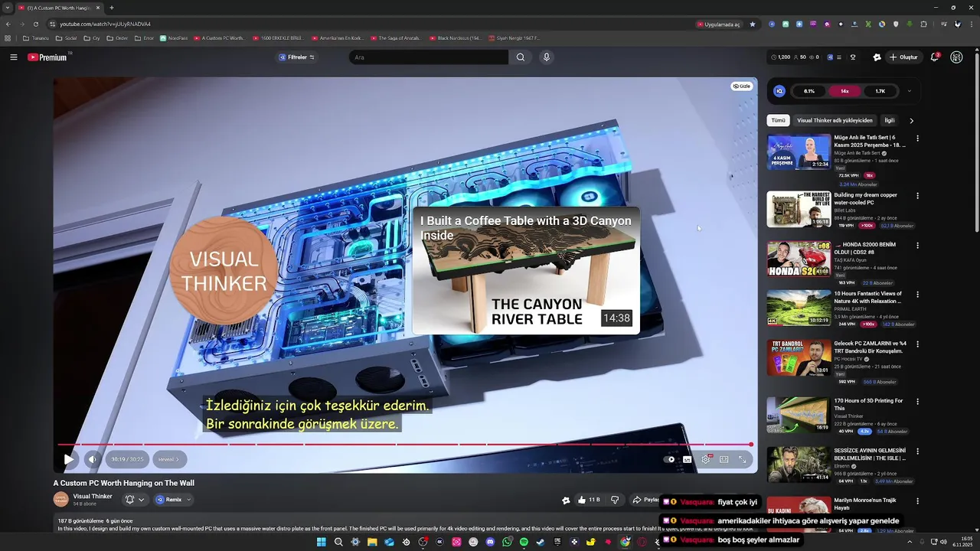
Task: Open 170 Hours of 3D Printing title
Action: (868, 404)
